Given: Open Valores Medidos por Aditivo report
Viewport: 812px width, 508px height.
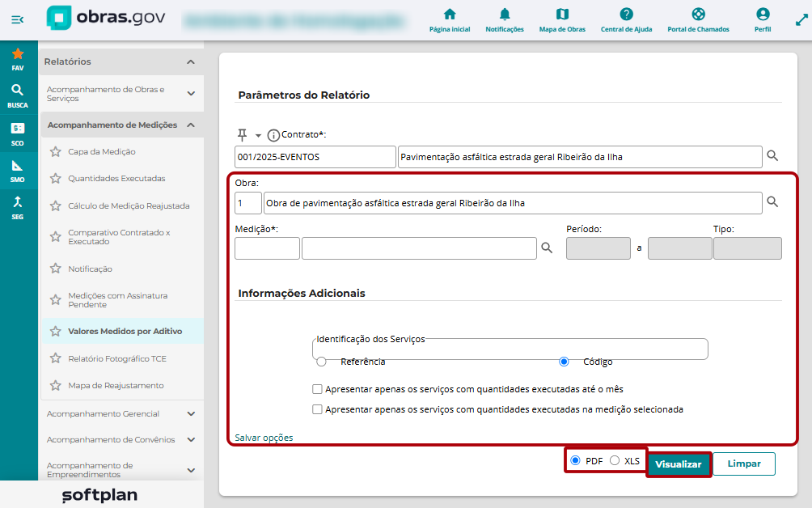Looking at the screenshot, I should point(125,332).
